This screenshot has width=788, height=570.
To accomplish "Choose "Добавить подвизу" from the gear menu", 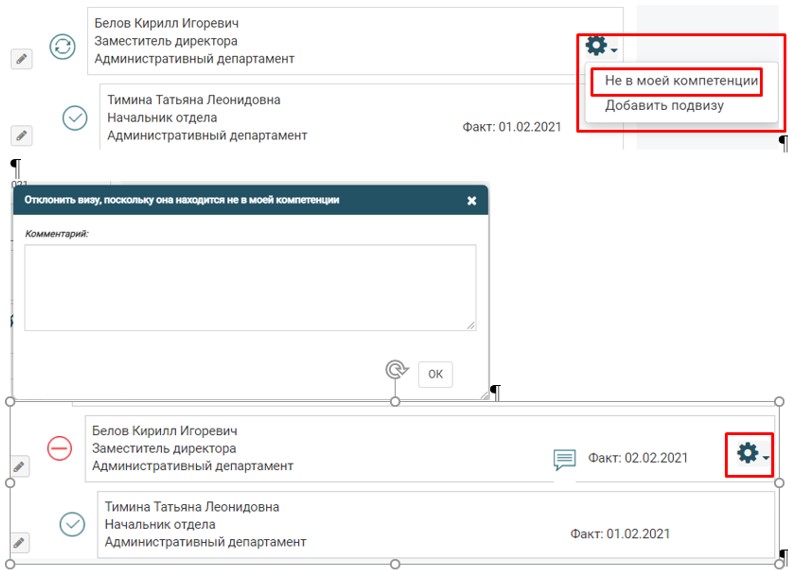I will 664,105.
